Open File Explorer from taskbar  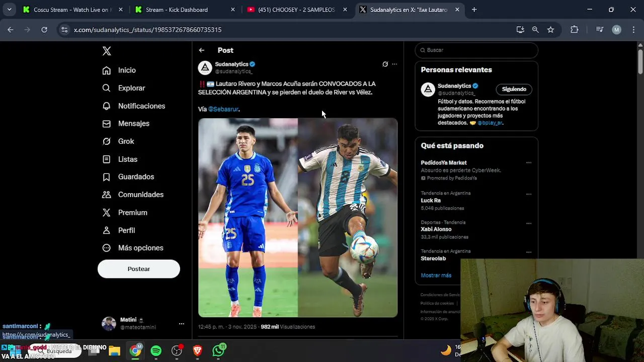[115, 351]
